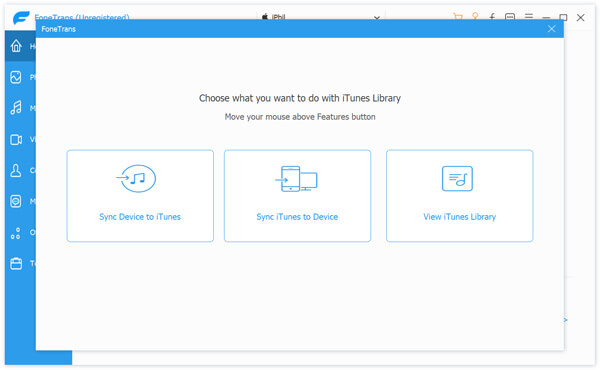Open the Contacts section icon in sidebar

pos(16,171)
